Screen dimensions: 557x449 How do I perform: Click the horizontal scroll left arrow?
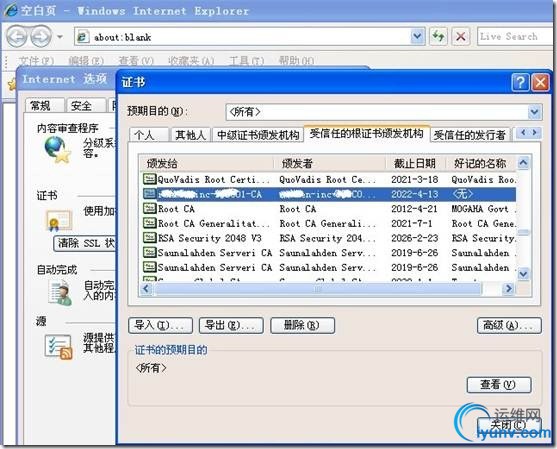tap(146, 288)
